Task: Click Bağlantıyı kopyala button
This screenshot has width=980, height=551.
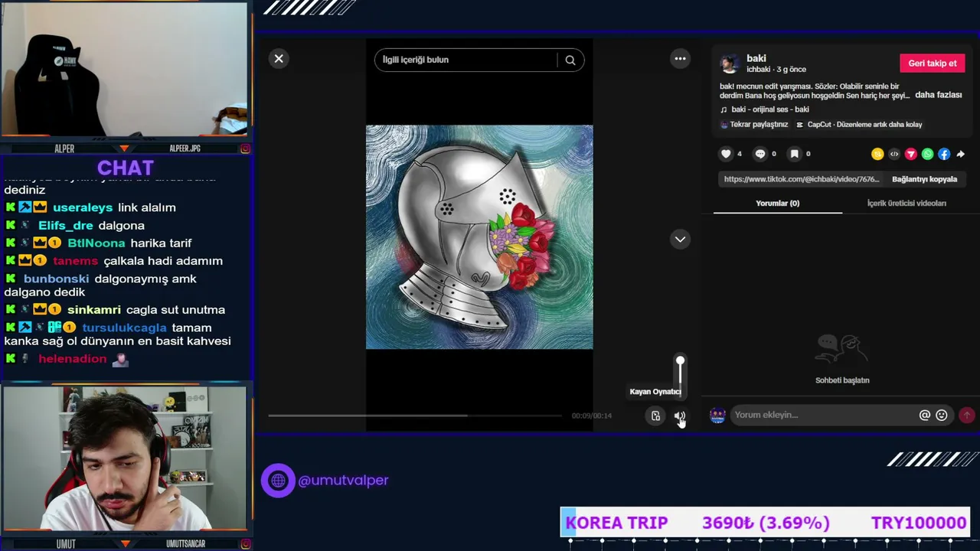Action: click(924, 179)
